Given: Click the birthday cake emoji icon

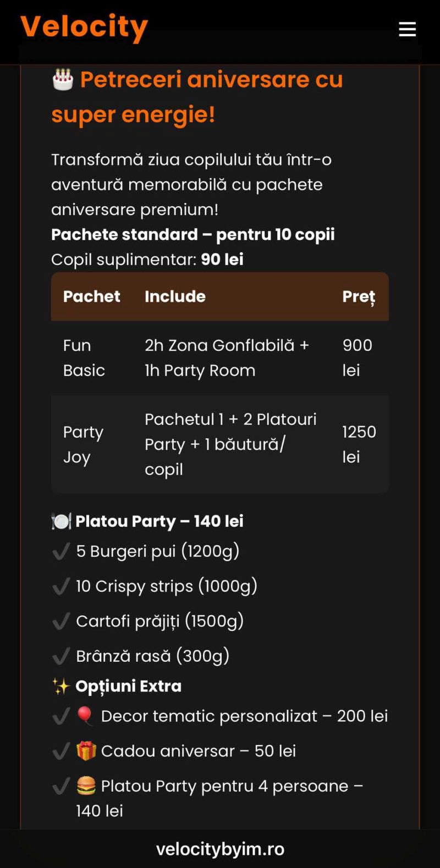Looking at the screenshot, I should coord(63,80).
